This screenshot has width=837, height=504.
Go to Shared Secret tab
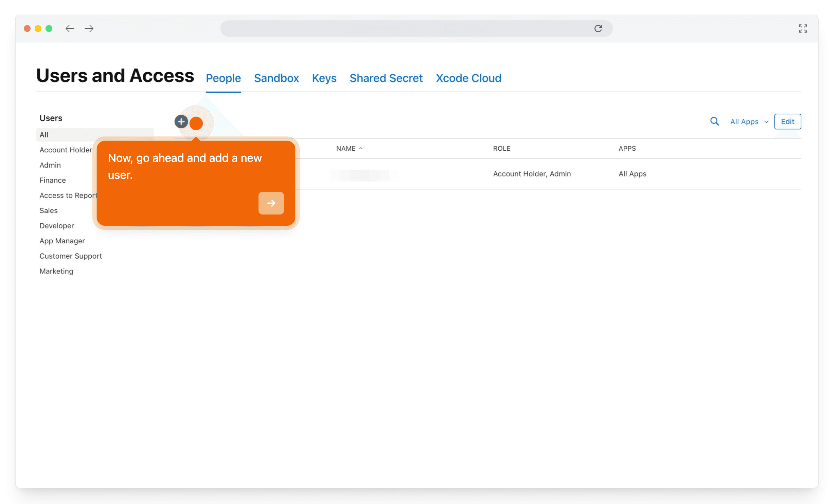(386, 78)
